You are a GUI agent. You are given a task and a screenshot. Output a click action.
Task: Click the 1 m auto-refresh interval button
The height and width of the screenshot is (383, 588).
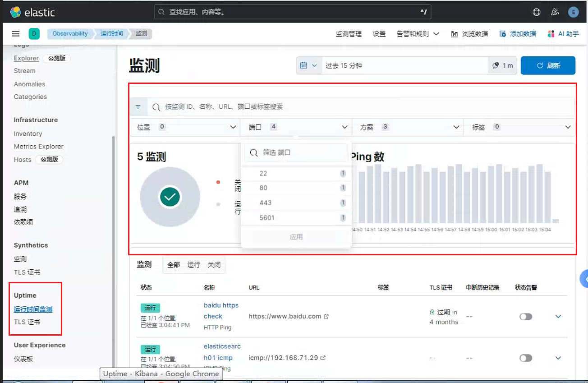pyautogui.click(x=502, y=65)
